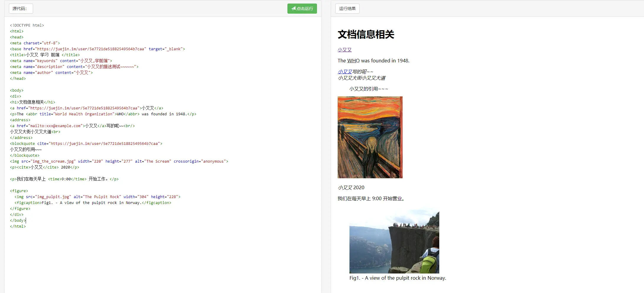
Task: Click the paper-plane icon on the run button
Action: (x=293, y=9)
